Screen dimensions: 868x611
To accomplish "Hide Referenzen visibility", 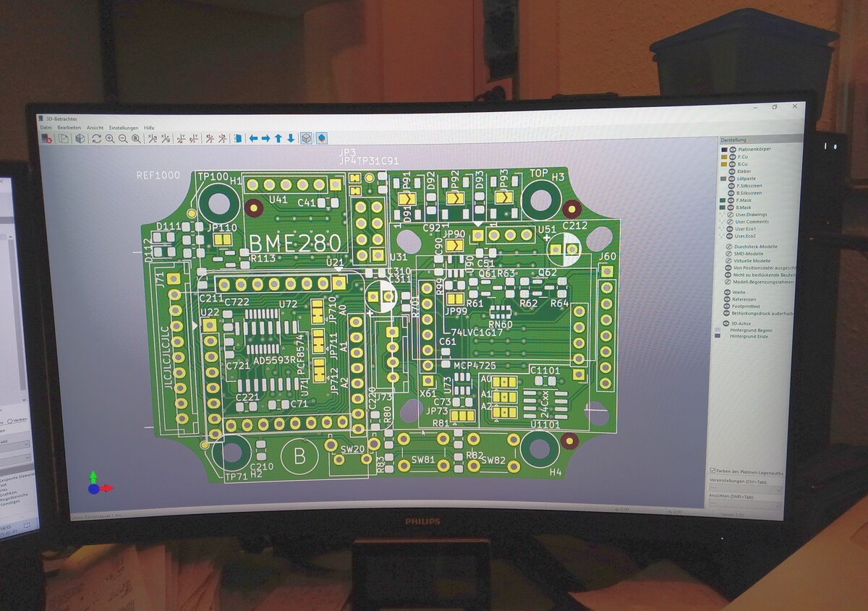I will tap(727, 299).
